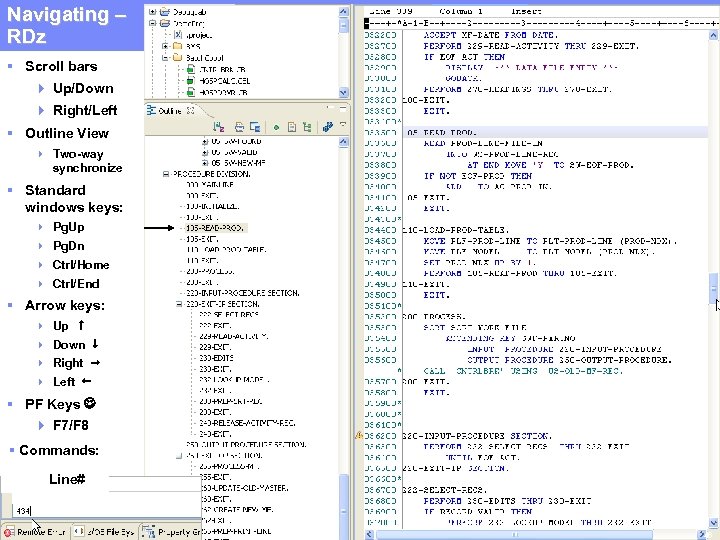Select 105-READ-PROD in outline

click(x=214, y=228)
